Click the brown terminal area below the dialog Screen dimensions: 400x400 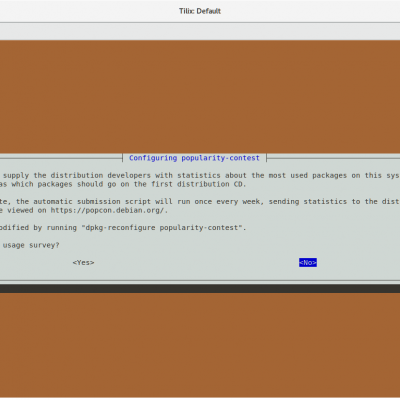(x=200, y=345)
